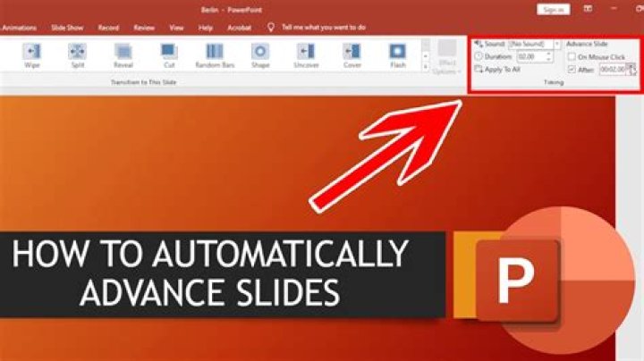Select the Flash transition
Screen dimensions: 644x361
[x=397, y=55]
